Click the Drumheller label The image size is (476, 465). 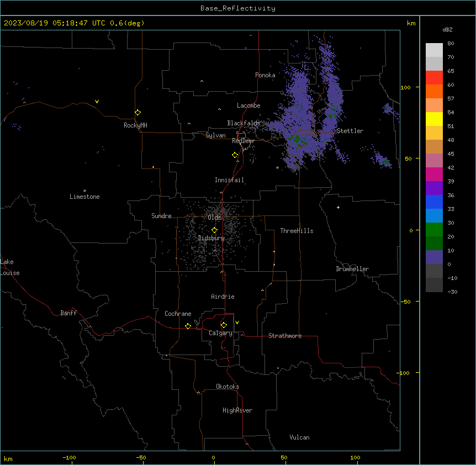click(x=352, y=269)
